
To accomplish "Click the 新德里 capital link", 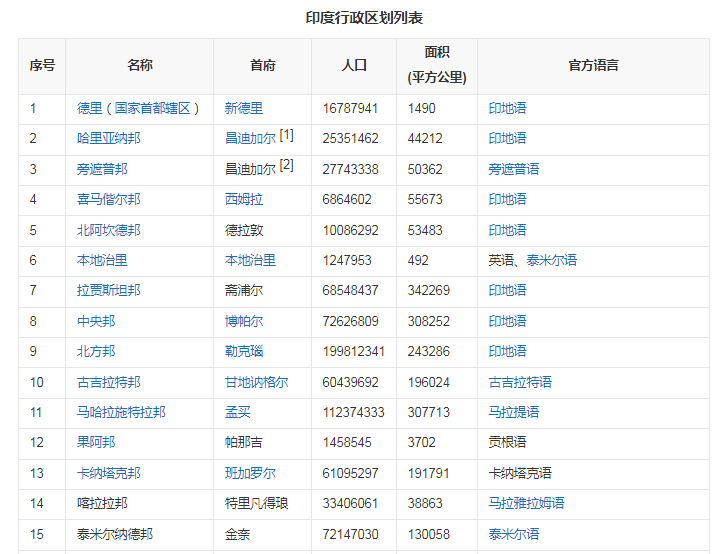I will pyautogui.click(x=244, y=108).
